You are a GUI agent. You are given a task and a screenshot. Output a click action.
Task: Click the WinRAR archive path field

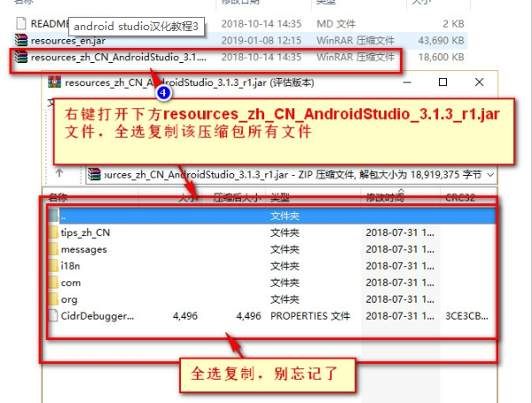coord(291,175)
